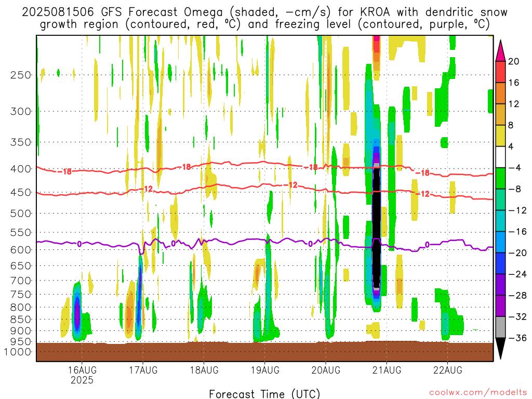Click the purple 0 freezing-level label near 16AUG
Screen dimensions: 532x399
click(x=79, y=244)
